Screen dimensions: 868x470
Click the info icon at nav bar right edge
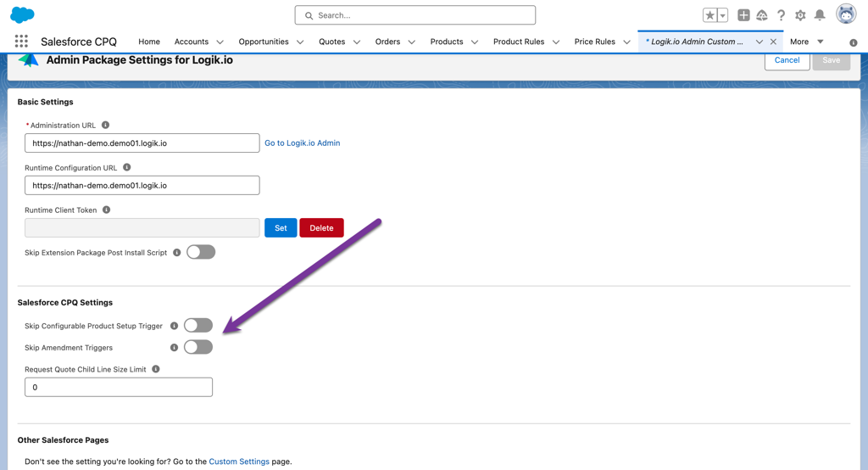point(853,42)
